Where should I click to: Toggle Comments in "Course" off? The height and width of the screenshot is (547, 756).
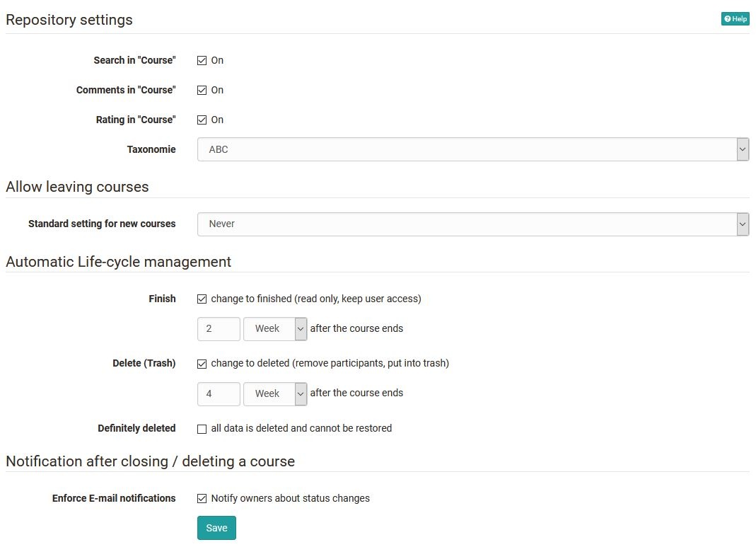point(202,90)
